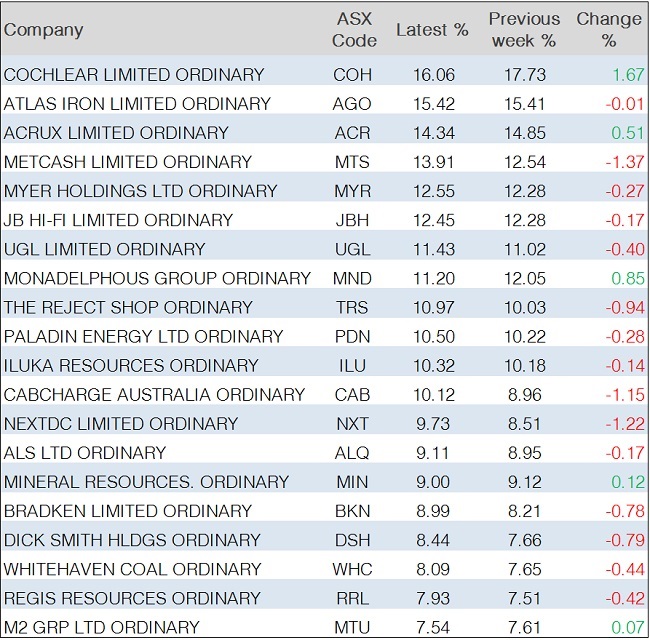Click MONADELPHOUS GROUP ORDINARY name
Viewport: 650px width, 640px height.
pyautogui.click(x=158, y=278)
